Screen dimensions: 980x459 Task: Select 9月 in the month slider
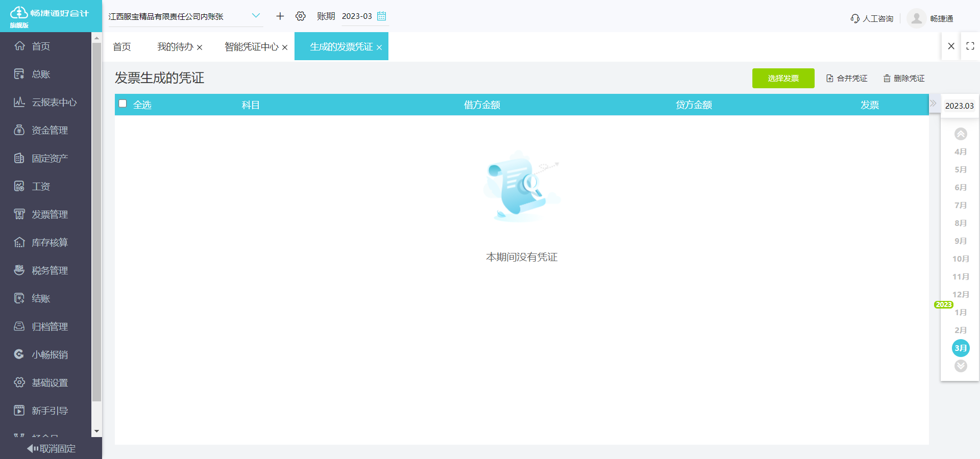coord(960,241)
